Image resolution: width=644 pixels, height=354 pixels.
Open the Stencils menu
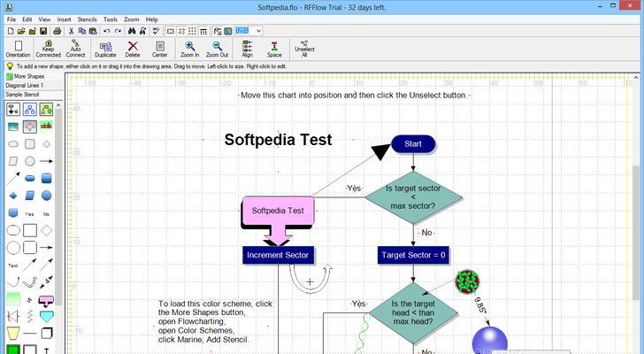pos(87,19)
